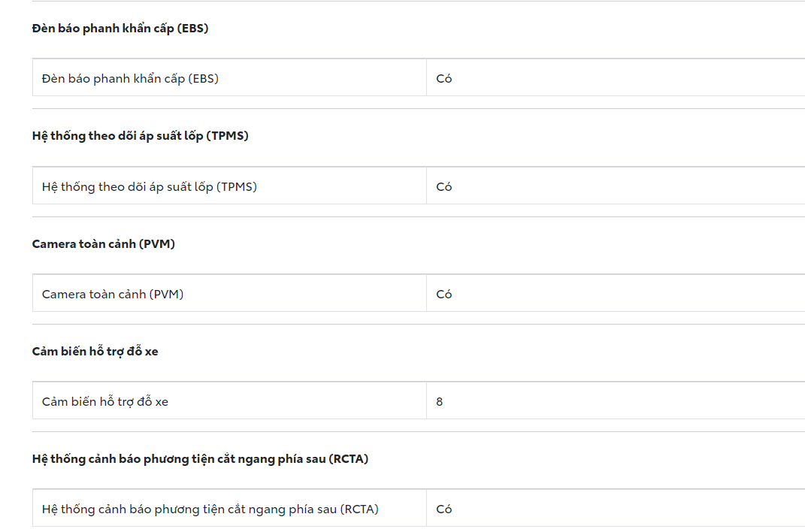805x532 pixels.
Task: Click the Camera toàn cảnh (PVM) section heading
Action: 104,243
